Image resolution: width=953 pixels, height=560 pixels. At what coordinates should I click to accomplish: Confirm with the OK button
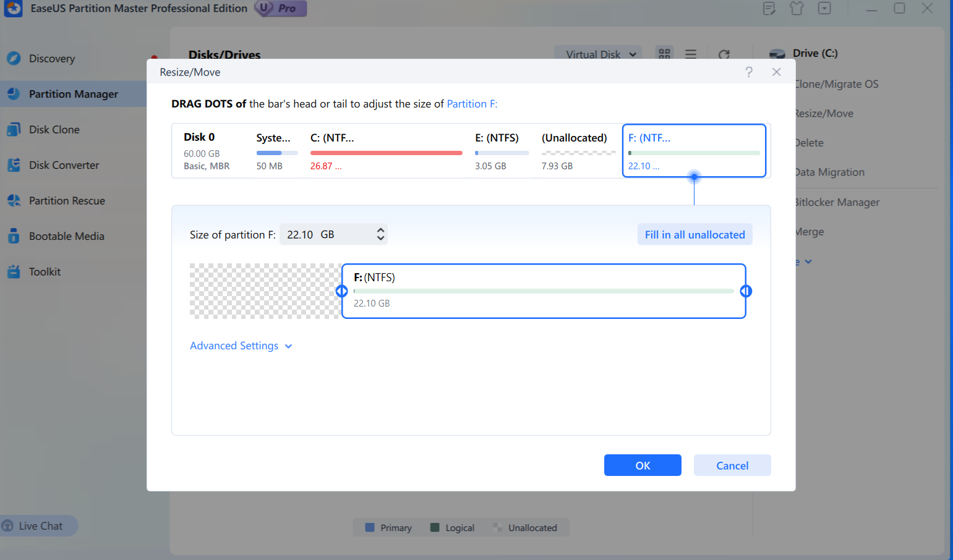click(x=643, y=465)
